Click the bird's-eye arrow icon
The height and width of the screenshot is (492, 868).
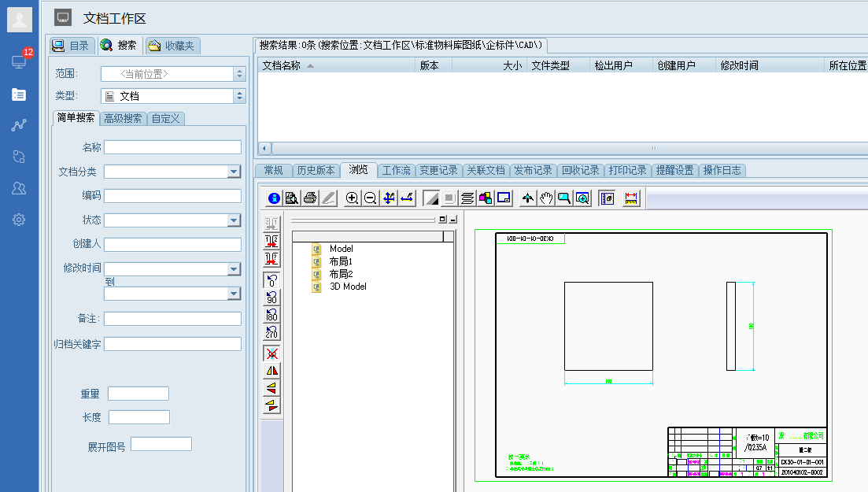tap(527, 198)
